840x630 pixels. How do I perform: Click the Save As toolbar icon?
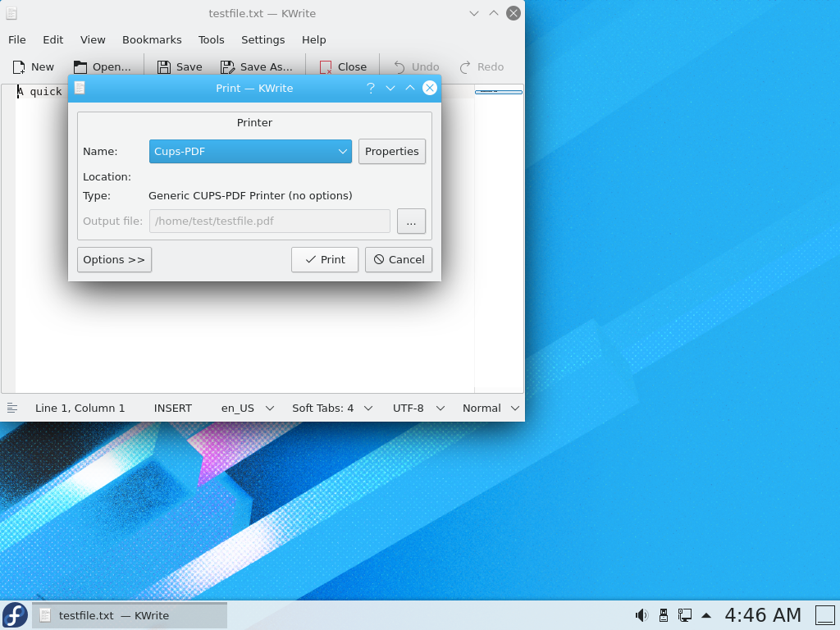point(228,67)
